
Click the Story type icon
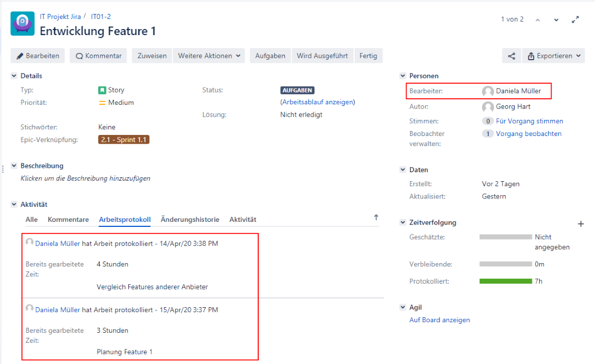coord(102,90)
